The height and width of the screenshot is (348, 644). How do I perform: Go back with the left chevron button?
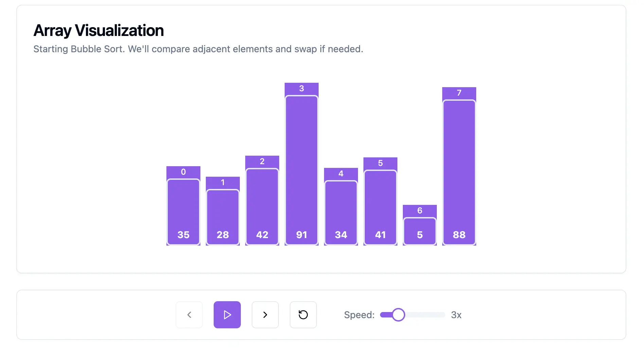point(189,315)
